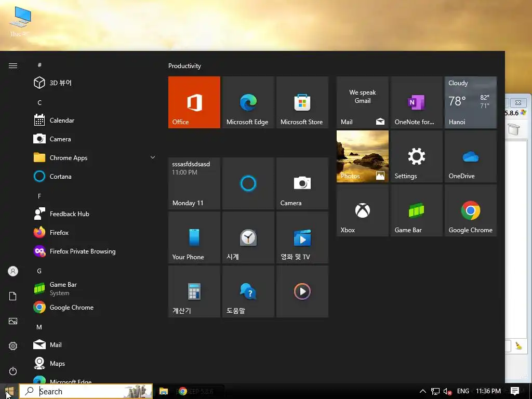The image size is (532, 399).
Task: Launch Microsoft Edge from Productivity tiles
Action: [248, 102]
